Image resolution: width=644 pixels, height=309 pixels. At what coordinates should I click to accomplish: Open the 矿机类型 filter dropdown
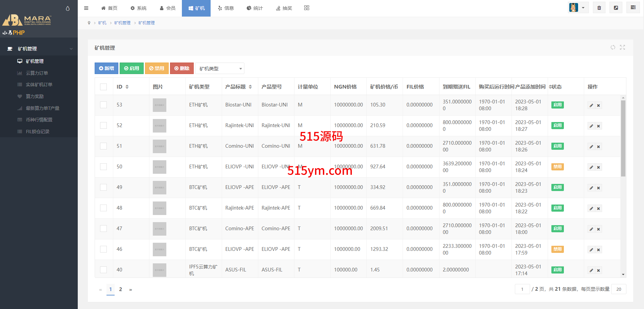tap(220, 69)
